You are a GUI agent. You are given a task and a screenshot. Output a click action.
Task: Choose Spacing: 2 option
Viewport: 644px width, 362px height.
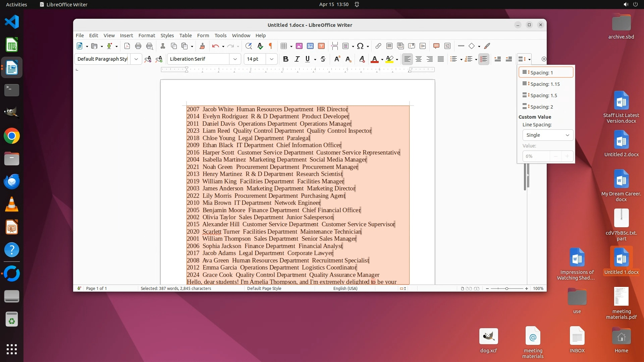coord(541,107)
